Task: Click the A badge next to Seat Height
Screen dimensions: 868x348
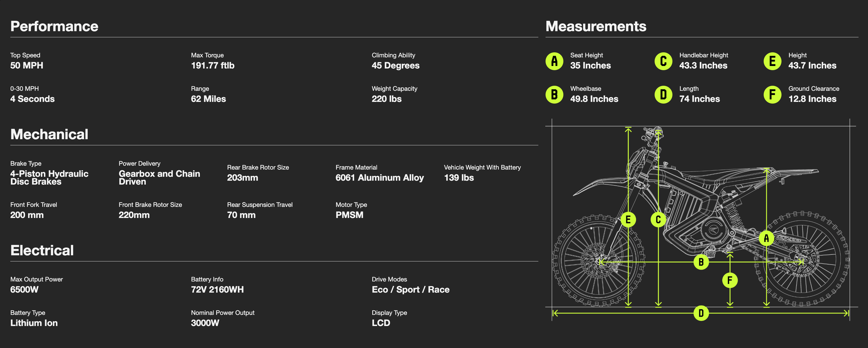Action: [x=554, y=61]
